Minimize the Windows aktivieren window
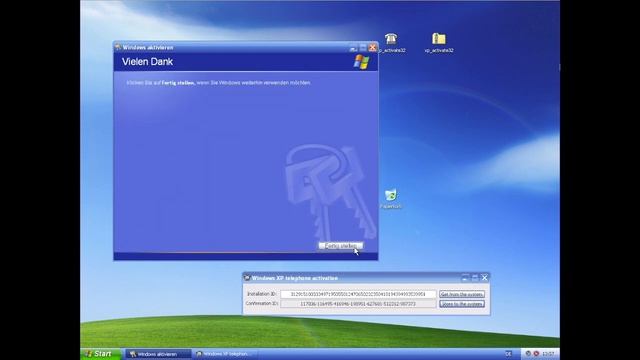 (353, 47)
